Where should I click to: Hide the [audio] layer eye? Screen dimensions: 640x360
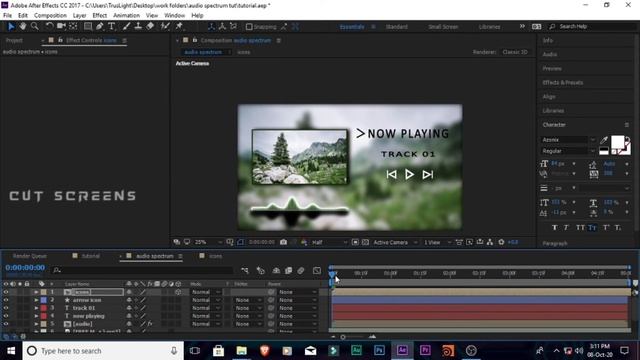click(x=6, y=324)
